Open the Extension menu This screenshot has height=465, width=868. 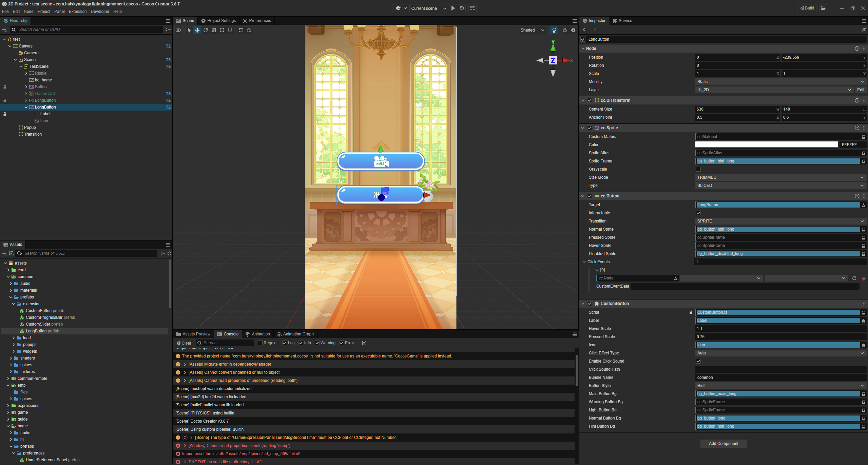point(78,12)
